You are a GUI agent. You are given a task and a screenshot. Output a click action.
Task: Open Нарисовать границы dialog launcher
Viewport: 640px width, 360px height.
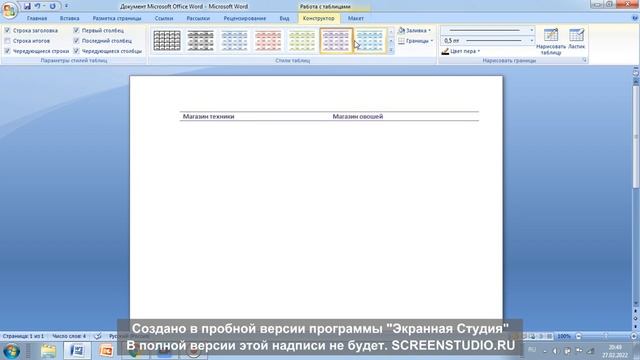[x=584, y=60]
